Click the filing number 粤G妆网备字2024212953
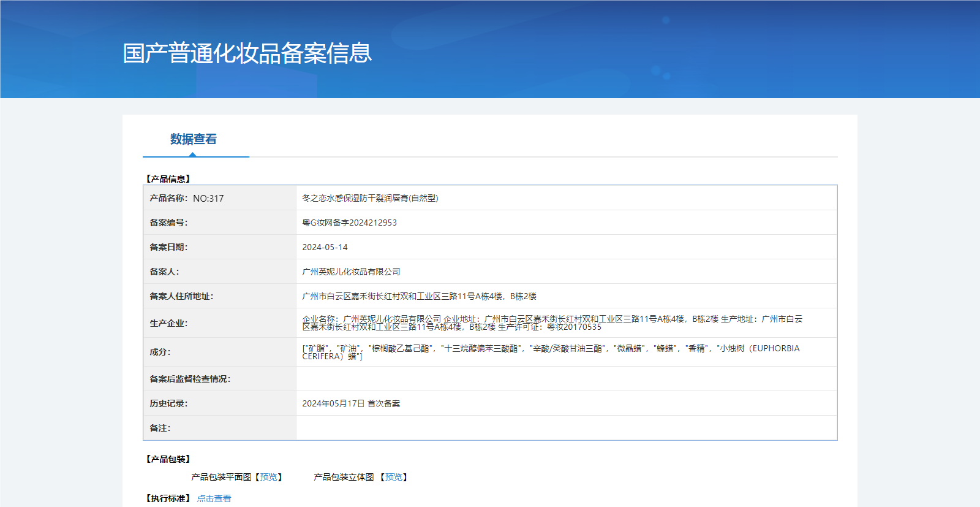This screenshot has width=980, height=507. [x=349, y=223]
